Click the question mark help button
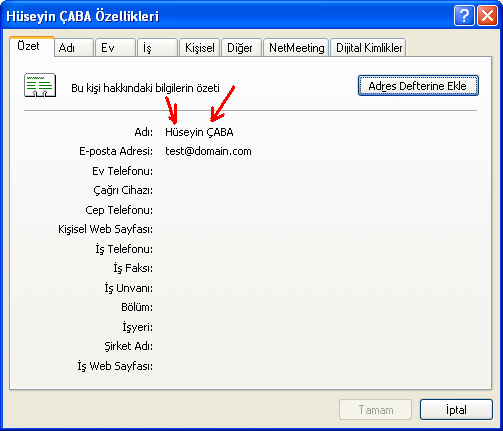 pos(464,15)
